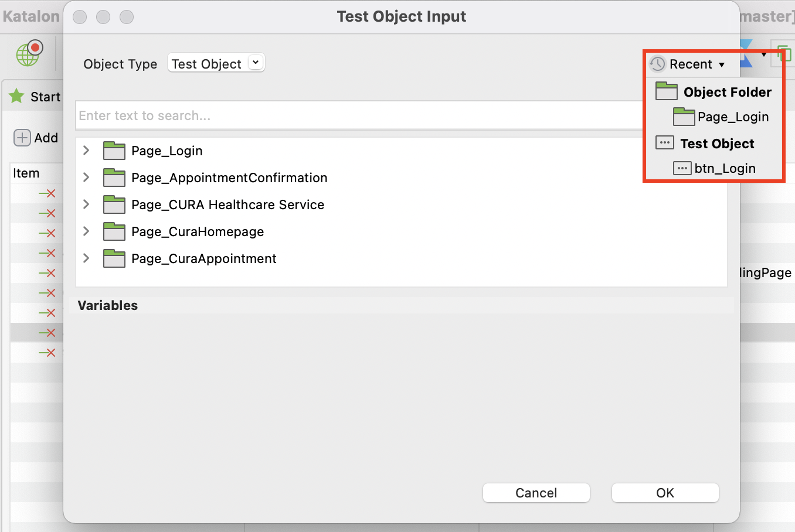Click the Recent history clock icon
This screenshot has width=795, height=532.
pyautogui.click(x=657, y=64)
